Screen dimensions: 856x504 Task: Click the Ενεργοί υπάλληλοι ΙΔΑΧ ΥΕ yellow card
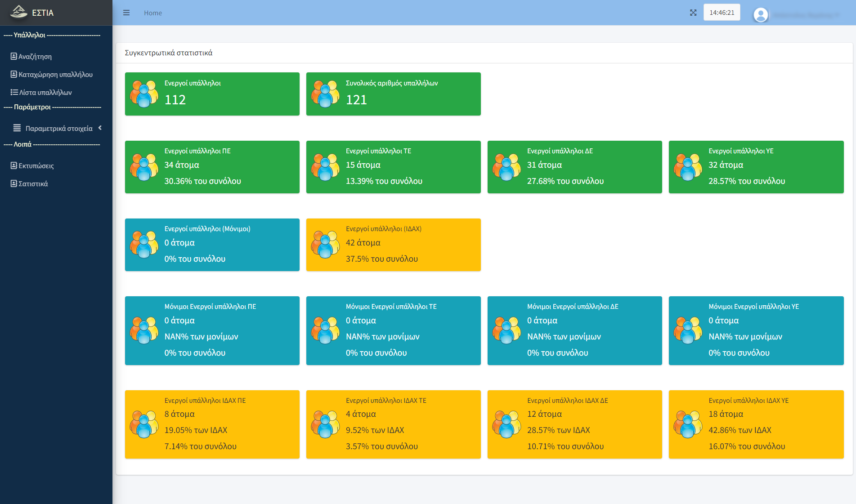[756, 424]
